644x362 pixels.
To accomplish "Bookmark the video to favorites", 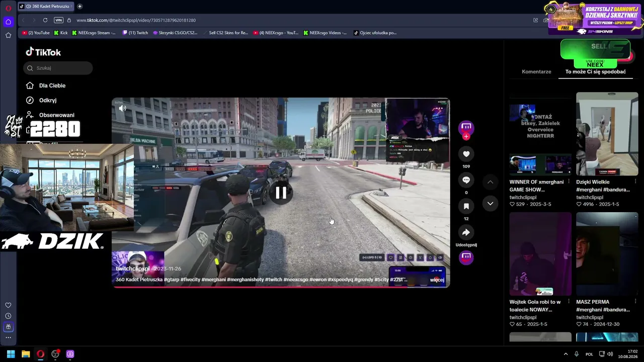I will point(466,206).
